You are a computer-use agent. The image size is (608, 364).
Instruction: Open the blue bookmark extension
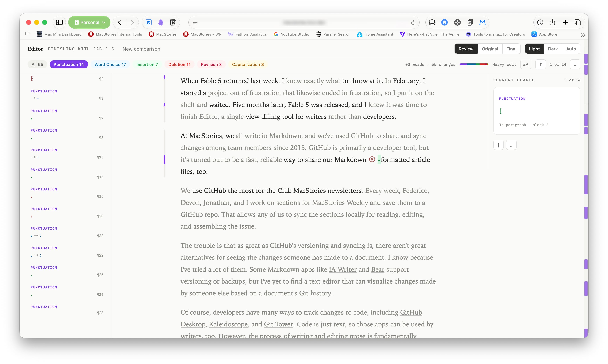click(444, 22)
